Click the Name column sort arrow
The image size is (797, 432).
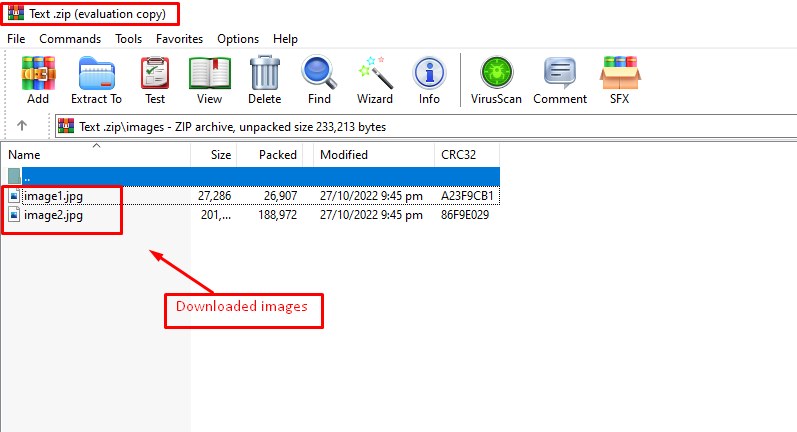coord(97,146)
